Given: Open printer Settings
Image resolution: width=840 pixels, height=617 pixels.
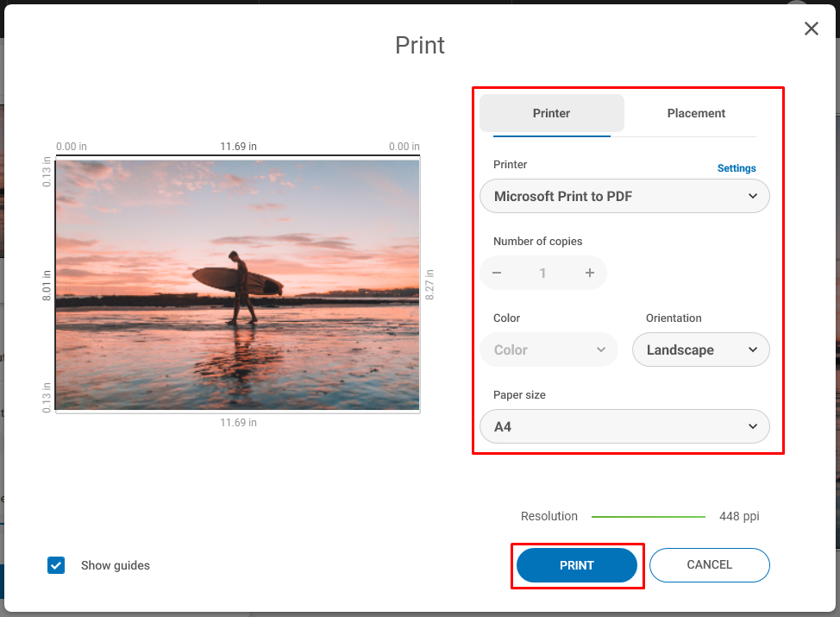Looking at the screenshot, I should (736, 168).
